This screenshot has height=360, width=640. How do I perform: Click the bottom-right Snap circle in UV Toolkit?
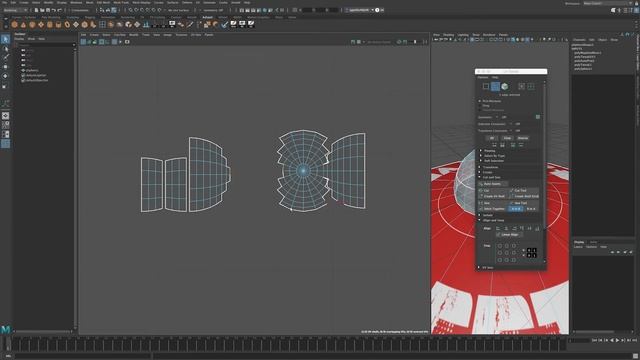[514, 260]
